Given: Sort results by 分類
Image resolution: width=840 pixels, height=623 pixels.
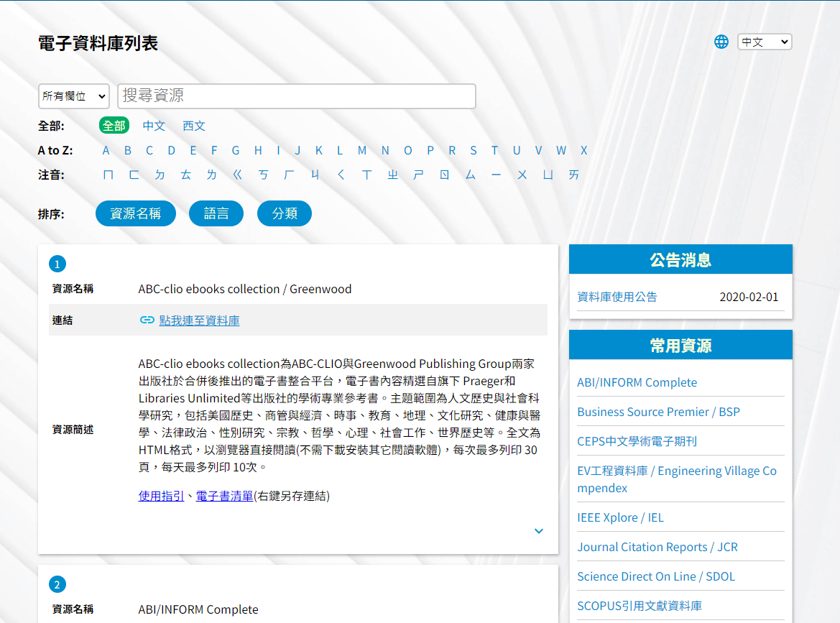Looking at the screenshot, I should (x=285, y=213).
